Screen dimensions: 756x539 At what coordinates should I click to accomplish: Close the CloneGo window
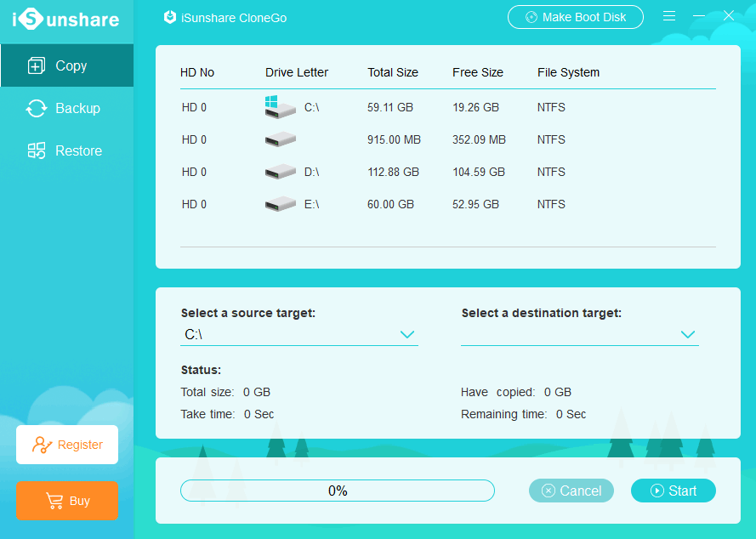(x=729, y=16)
